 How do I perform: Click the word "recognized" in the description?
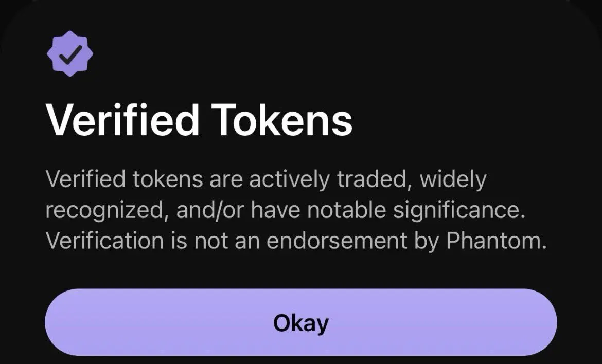click(104, 211)
